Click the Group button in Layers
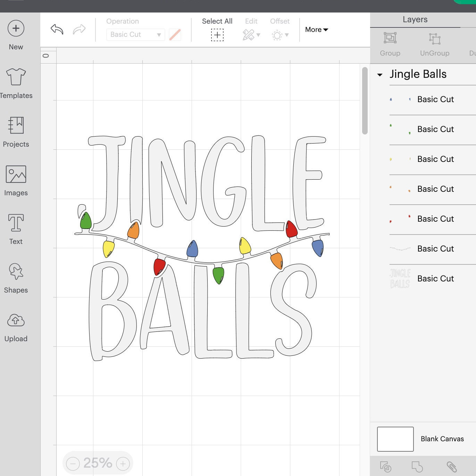 390,43
